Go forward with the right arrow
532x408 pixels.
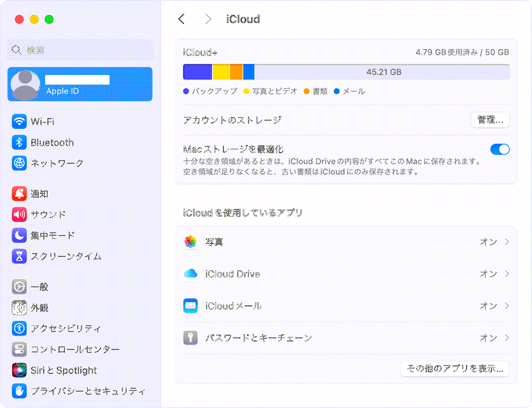tap(208, 19)
